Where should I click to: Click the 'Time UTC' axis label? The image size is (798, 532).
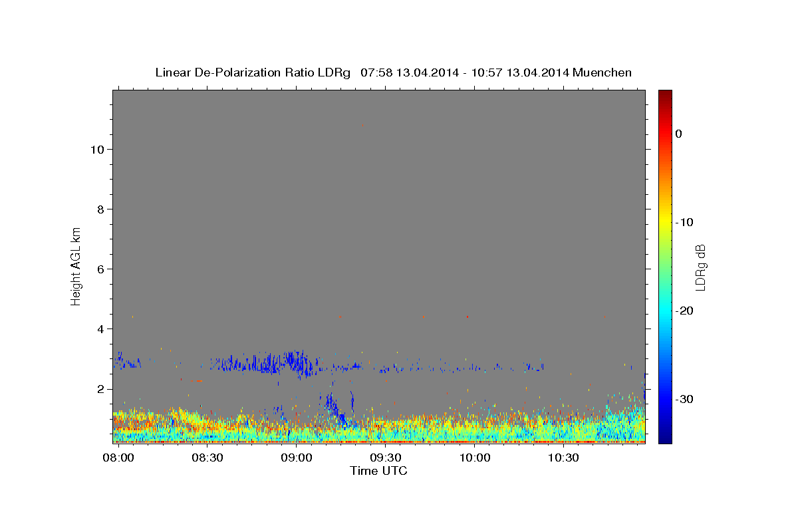[378, 471]
